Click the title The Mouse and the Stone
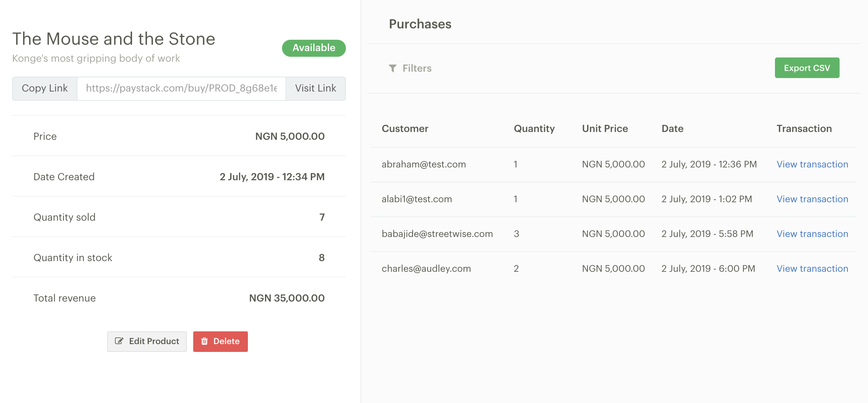Image resolution: width=868 pixels, height=403 pixels. (114, 39)
